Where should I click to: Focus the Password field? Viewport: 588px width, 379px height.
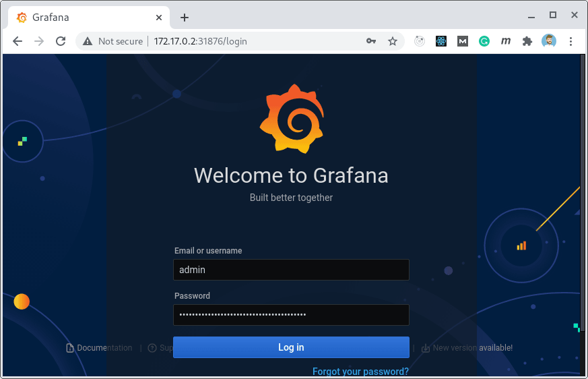tap(291, 315)
